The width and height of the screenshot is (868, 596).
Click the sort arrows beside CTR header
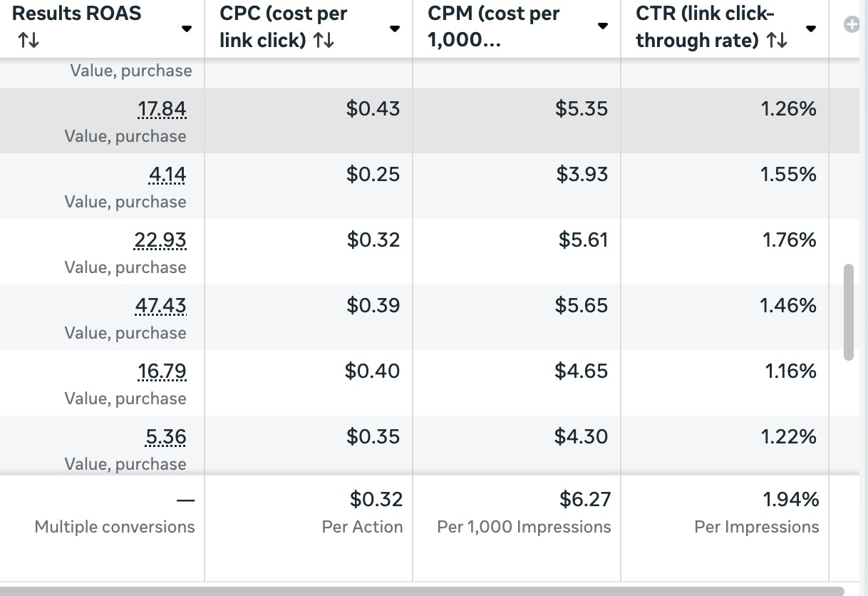click(777, 41)
